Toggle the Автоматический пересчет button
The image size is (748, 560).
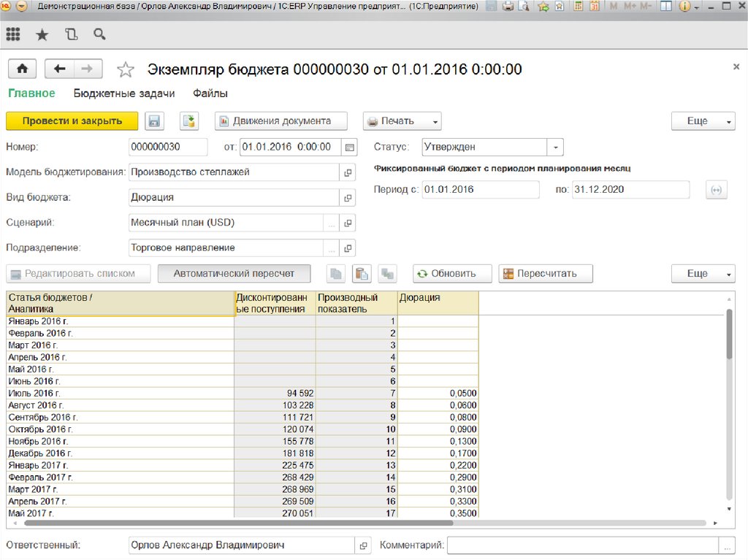(234, 274)
